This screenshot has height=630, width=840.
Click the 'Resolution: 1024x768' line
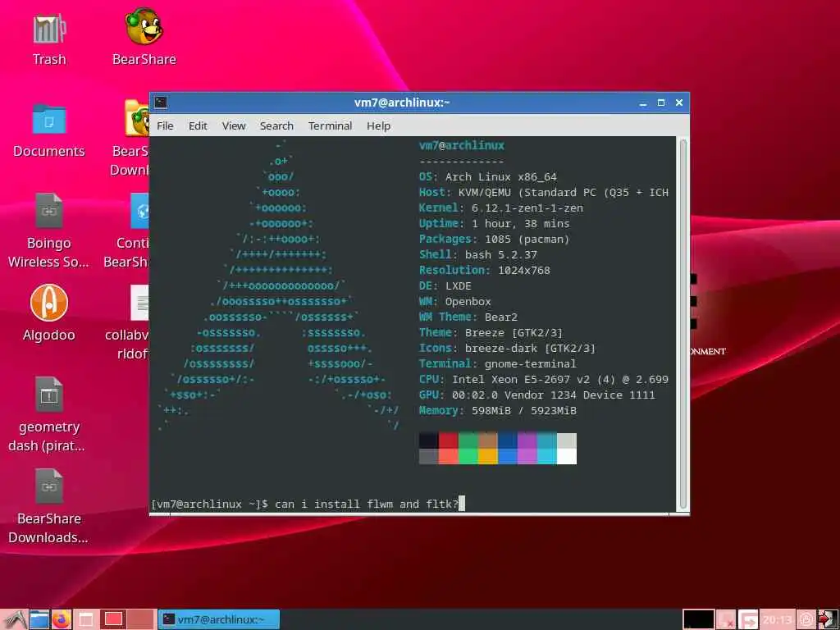(x=484, y=270)
